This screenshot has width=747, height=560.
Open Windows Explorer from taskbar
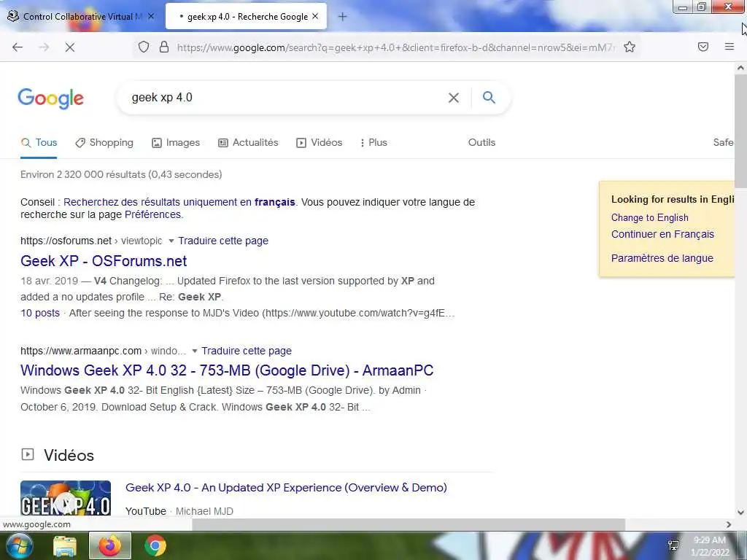(65, 545)
